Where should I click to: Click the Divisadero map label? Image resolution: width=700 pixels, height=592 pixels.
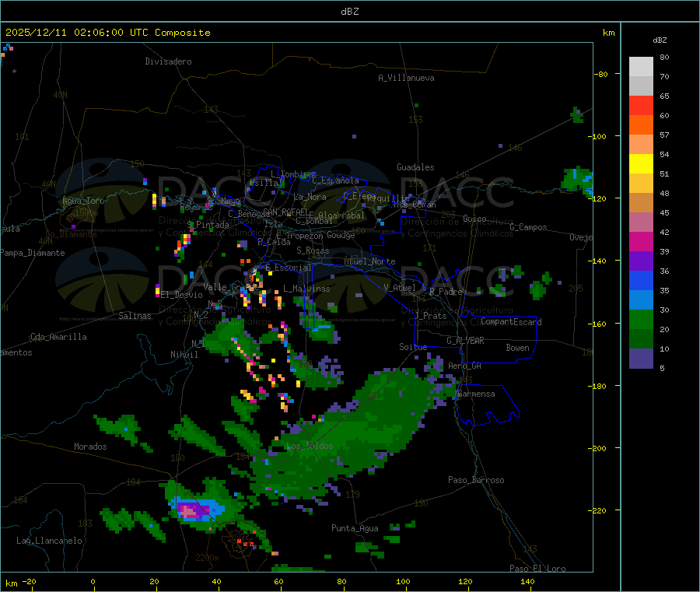168,61
